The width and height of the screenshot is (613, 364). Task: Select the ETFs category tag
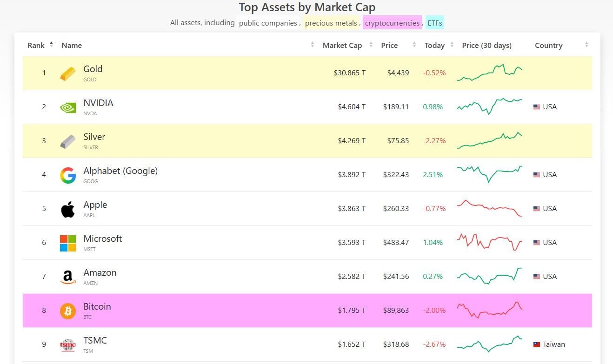[435, 23]
